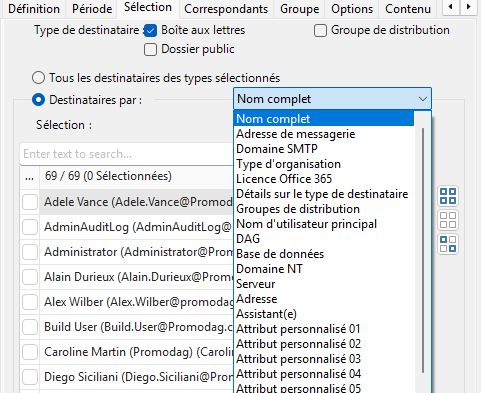
Task: Choose Attribut personnalisé 03 option
Action: tap(324, 359)
